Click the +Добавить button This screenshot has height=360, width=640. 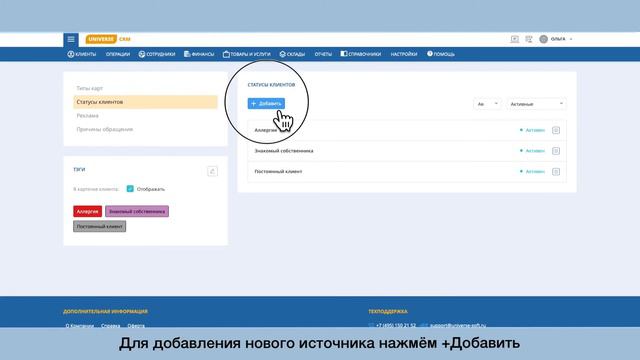(266, 104)
